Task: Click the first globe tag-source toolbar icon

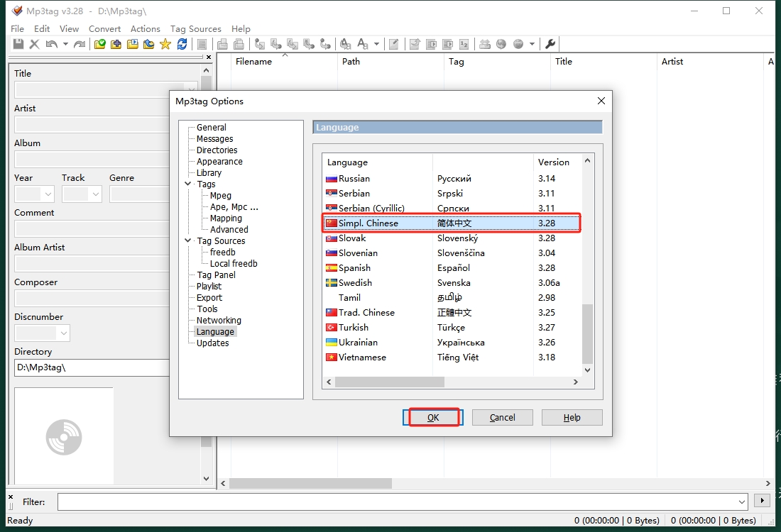Action: click(x=501, y=44)
